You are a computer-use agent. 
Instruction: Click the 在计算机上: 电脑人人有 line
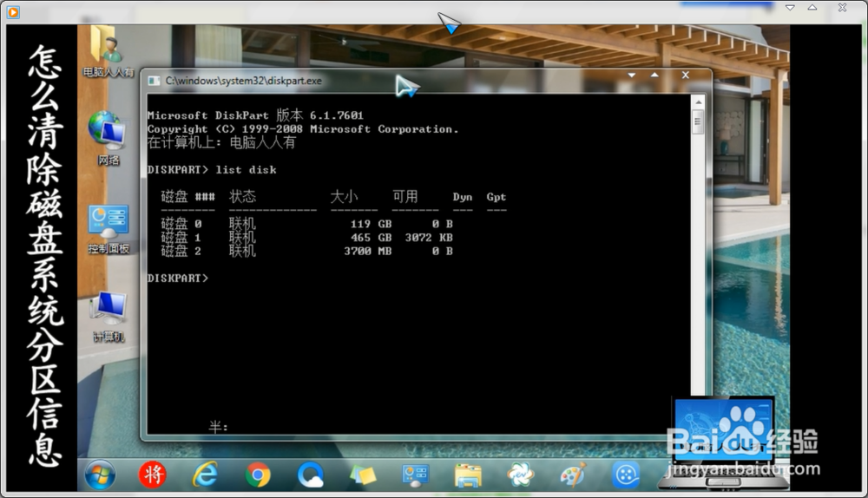point(221,142)
